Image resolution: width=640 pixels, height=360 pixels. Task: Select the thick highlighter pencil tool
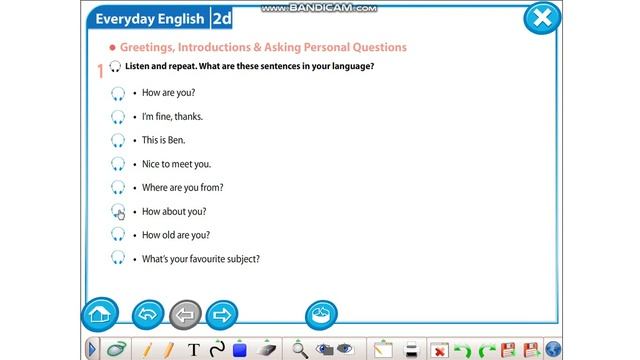click(169, 350)
